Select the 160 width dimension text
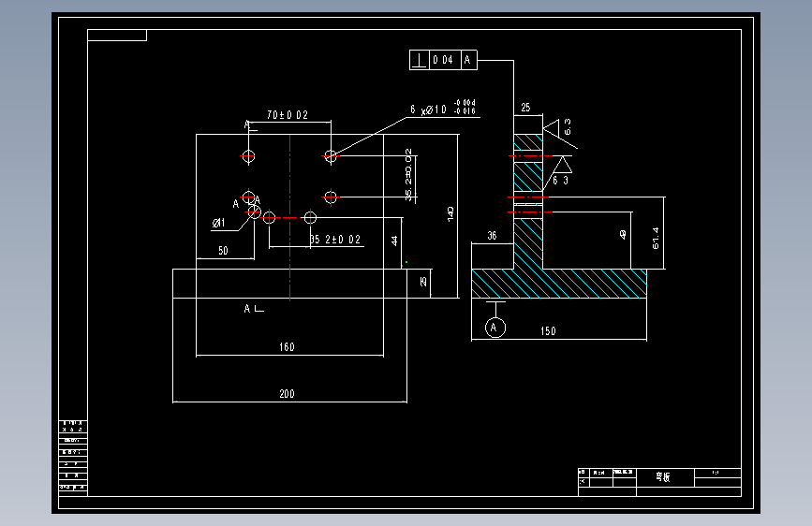This screenshot has width=812, height=526. 287,347
